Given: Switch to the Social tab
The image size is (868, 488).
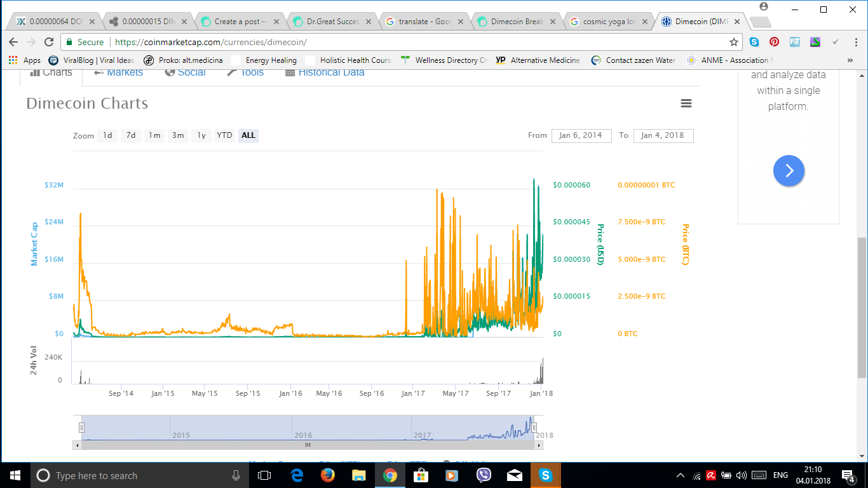Looking at the screenshot, I should [x=185, y=72].
